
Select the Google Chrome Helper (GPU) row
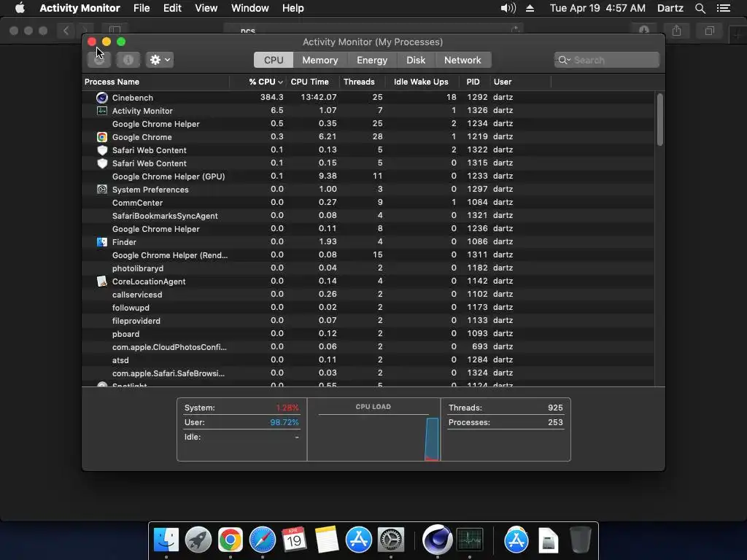tap(368, 176)
